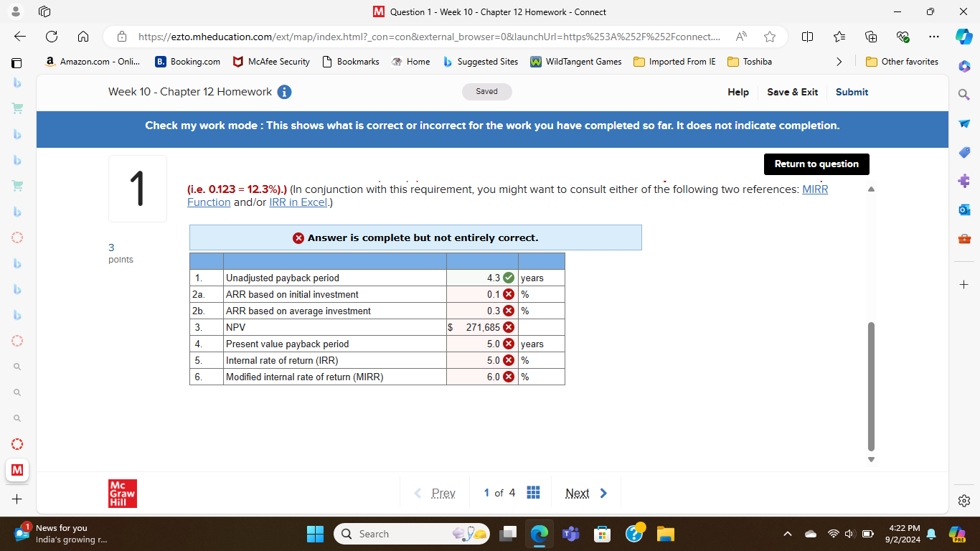The image size is (980, 551).
Task: Go to the browser home page
Action: (x=83, y=37)
